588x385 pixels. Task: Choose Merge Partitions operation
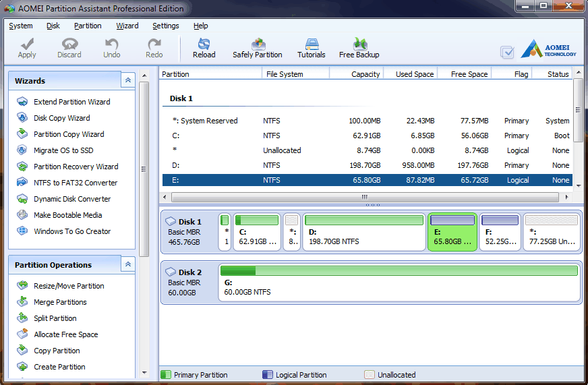60,302
